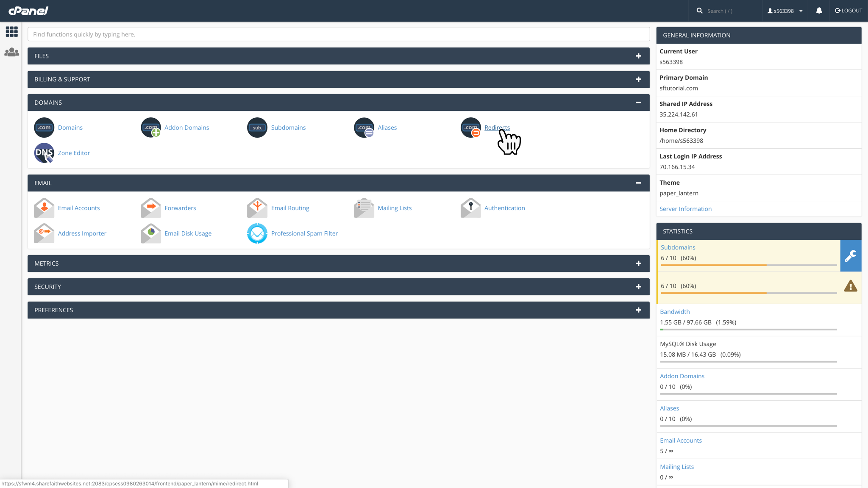
Task: Click the Professional Spam Filter icon
Action: (x=257, y=233)
